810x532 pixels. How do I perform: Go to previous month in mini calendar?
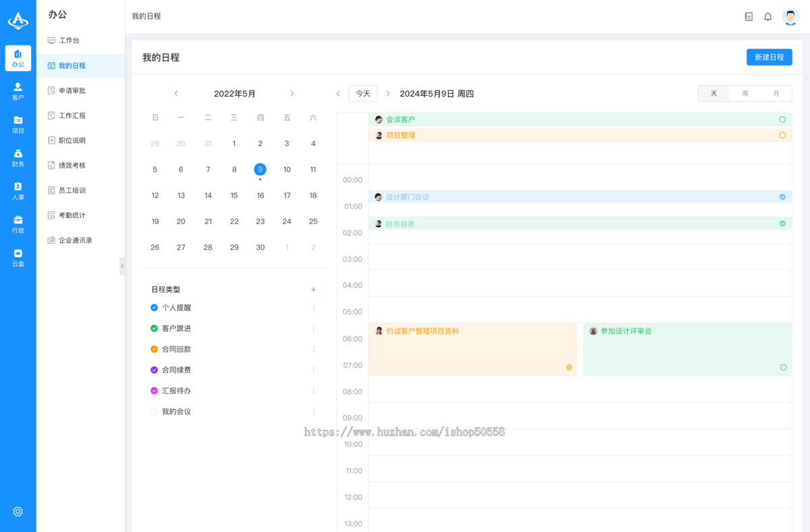pyautogui.click(x=176, y=94)
